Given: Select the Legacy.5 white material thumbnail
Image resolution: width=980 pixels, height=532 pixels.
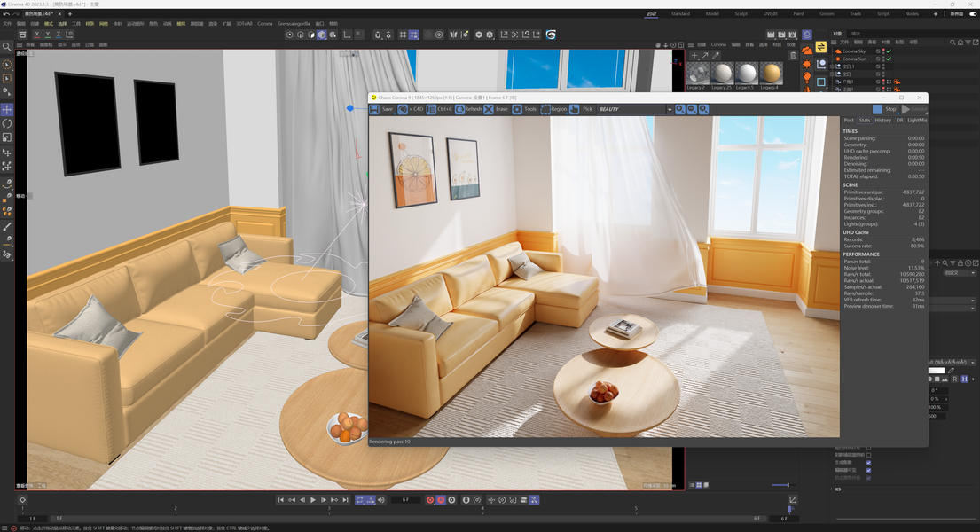Looking at the screenshot, I should pyautogui.click(x=746, y=74).
